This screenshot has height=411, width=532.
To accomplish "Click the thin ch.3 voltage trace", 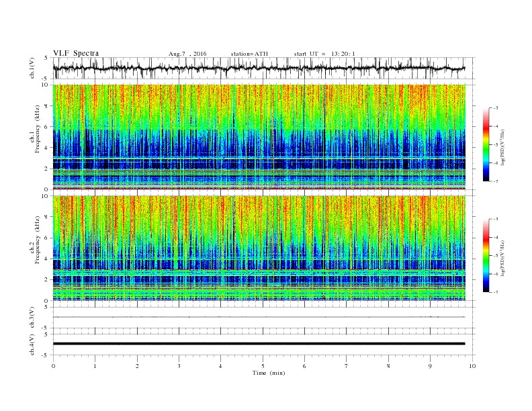I will [259, 317].
